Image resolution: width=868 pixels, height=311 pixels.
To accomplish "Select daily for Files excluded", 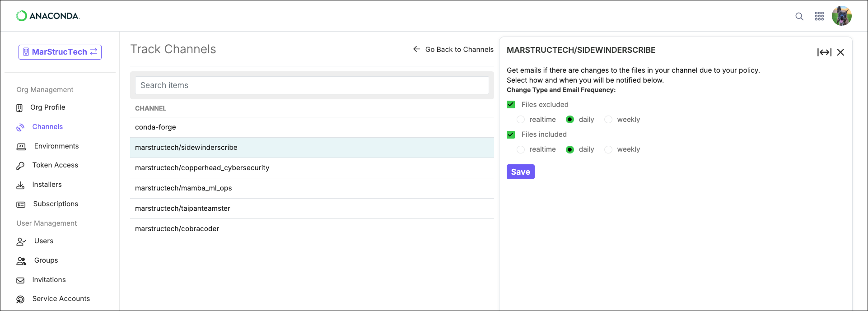I will pos(570,120).
